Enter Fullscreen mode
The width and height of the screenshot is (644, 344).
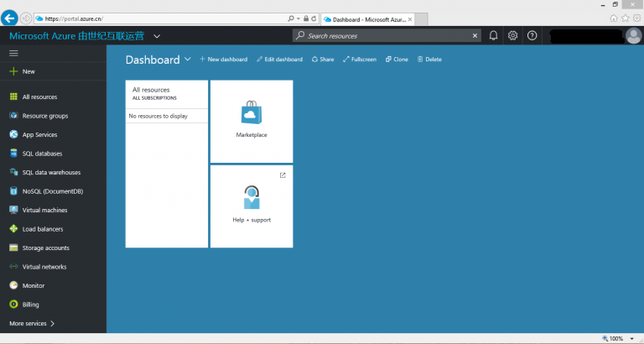coord(360,60)
